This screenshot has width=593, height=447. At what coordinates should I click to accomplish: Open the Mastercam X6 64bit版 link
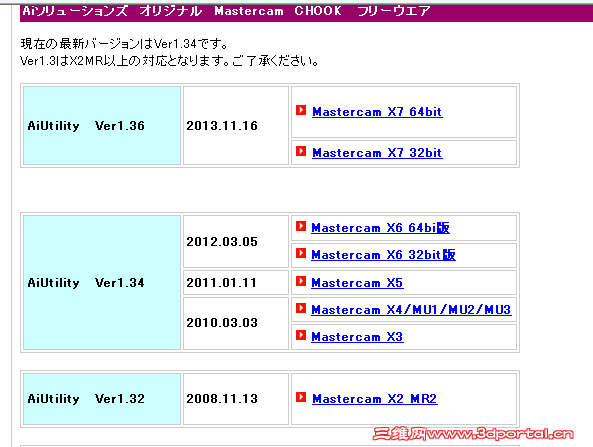(380, 228)
